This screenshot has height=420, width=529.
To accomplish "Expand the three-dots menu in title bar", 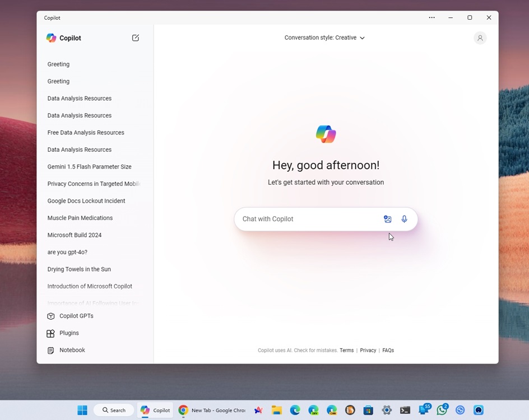I will (x=431, y=17).
